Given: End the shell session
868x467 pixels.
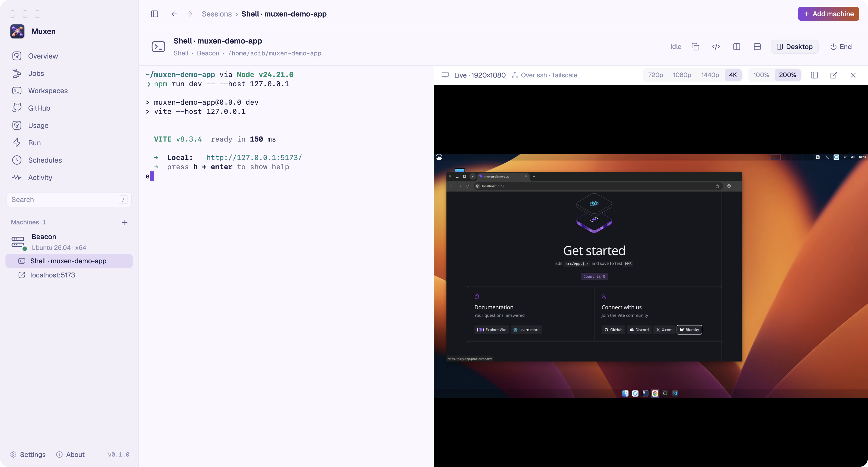Looking at the screenshot, I should (841, 46).
